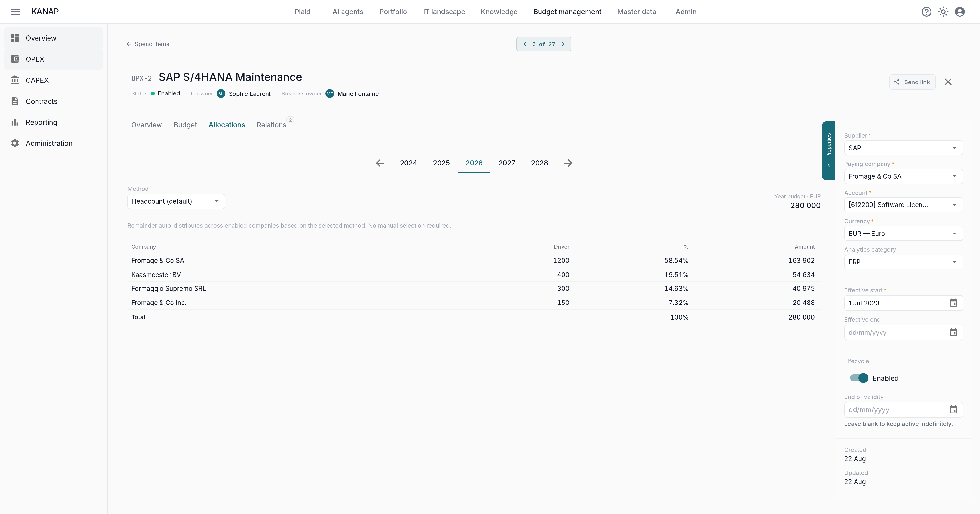This screenshot has width=980, height=514.
Task: Open the Analytics category dropdown
Action: tap(904, 262)
